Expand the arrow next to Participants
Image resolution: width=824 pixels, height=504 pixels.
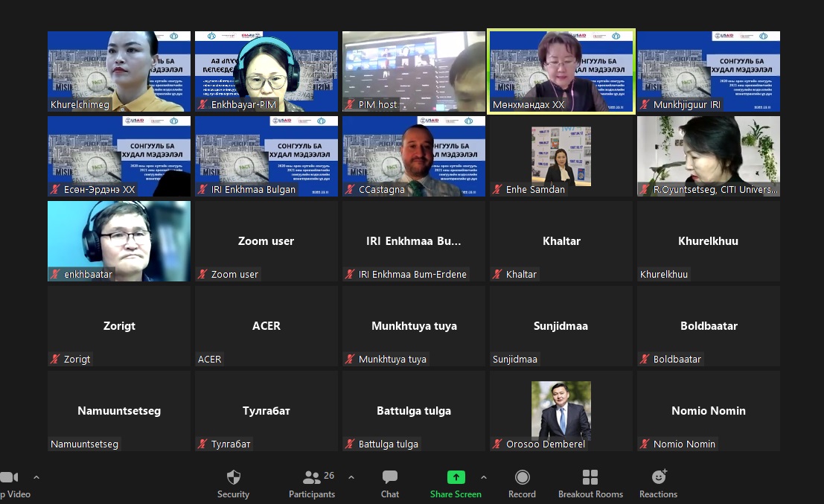[351, 477]
